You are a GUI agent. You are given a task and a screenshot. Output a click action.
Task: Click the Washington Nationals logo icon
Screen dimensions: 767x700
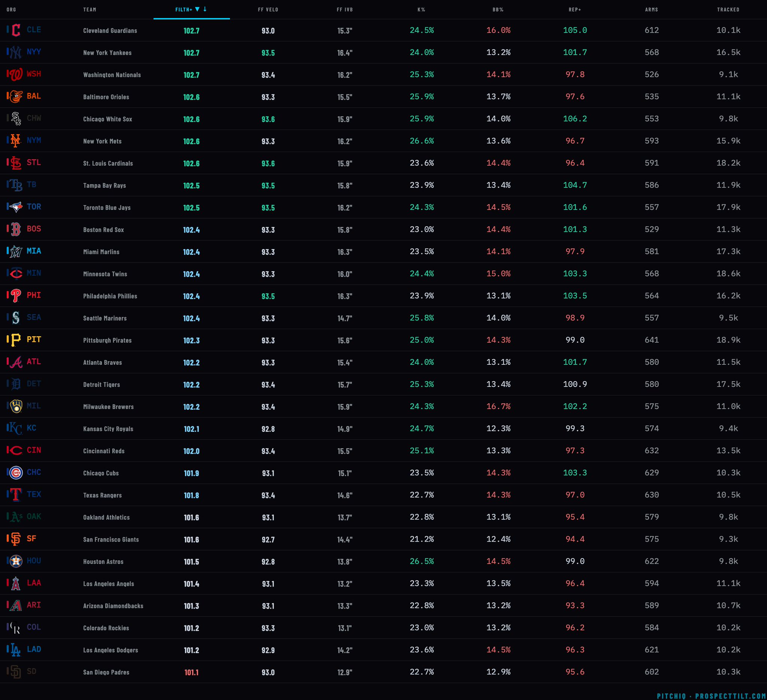point(16,74)
